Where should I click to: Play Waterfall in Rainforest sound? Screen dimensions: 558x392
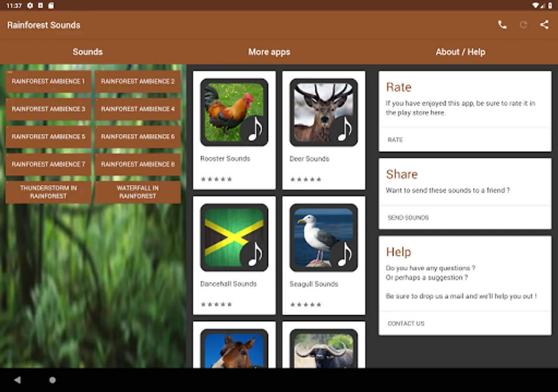pyautogui.click(x=138, y=192)
